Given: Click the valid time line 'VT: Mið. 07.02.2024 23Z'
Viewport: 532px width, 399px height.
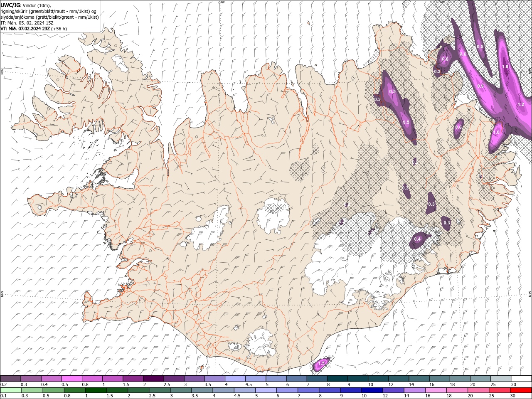Looking at the screenshot, I should (x=25, y=29).
